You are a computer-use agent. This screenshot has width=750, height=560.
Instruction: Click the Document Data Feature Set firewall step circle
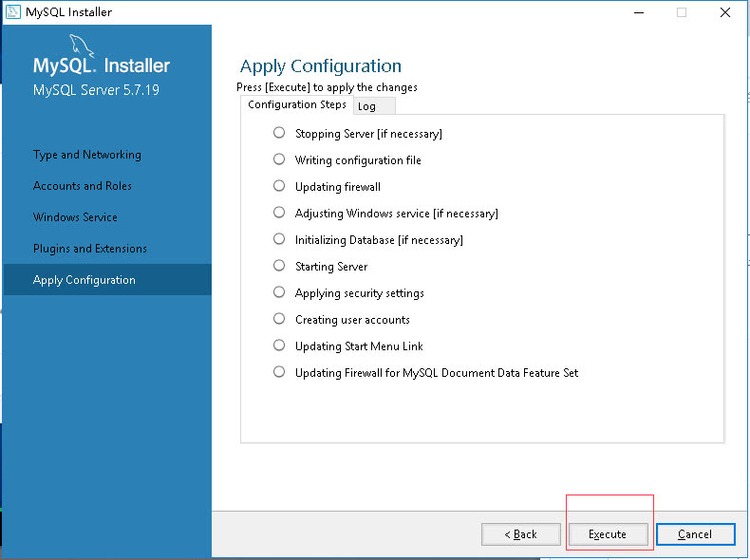click(x=279, y=371)
